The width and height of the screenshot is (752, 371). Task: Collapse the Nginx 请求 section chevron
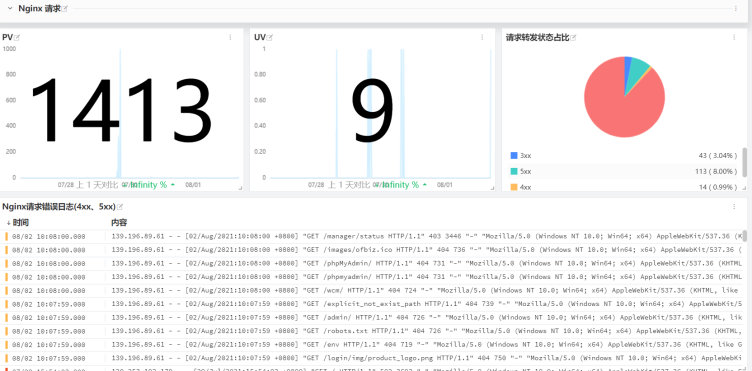click(10, 9)
